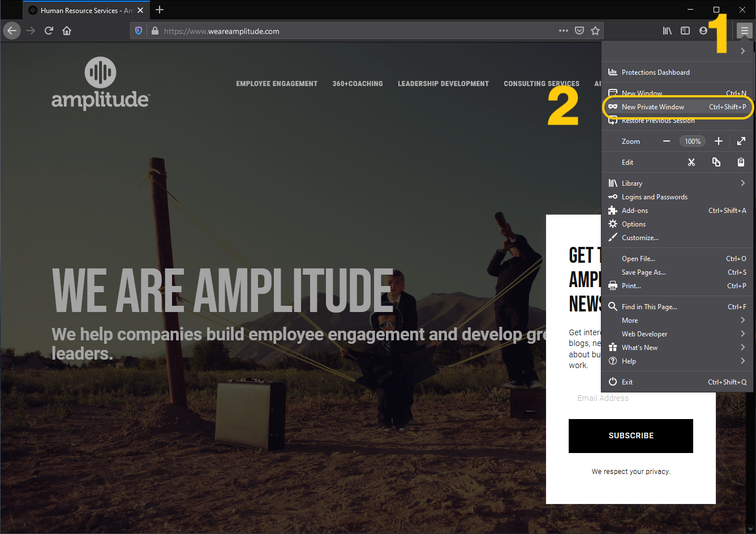
Task: Reset zoom level at 100%
Action: (693, 141)
